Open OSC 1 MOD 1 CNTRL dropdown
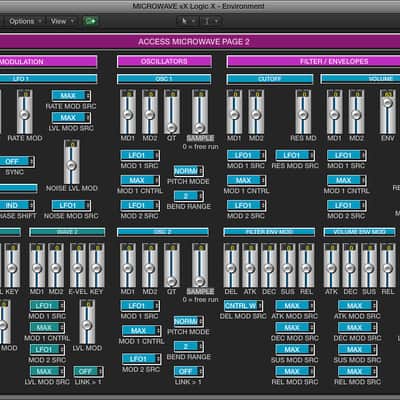The width and height of the screenshot is (400, 400). click(140, 180)
